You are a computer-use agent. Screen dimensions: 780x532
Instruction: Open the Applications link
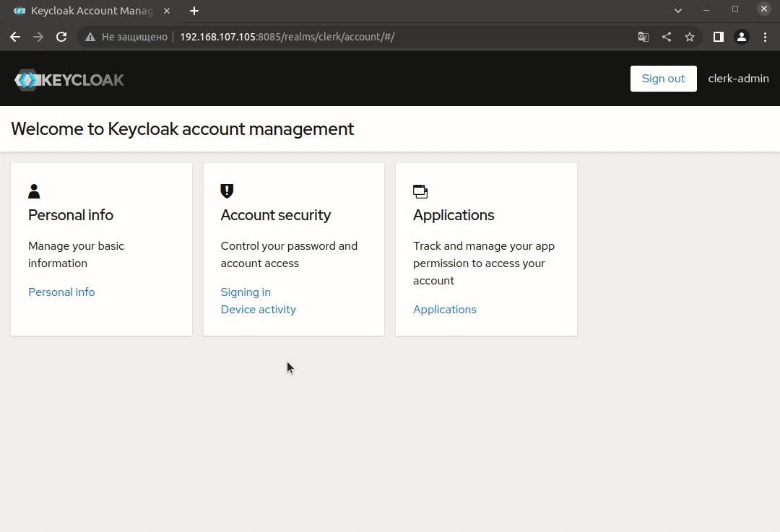(x=445, y=309)
